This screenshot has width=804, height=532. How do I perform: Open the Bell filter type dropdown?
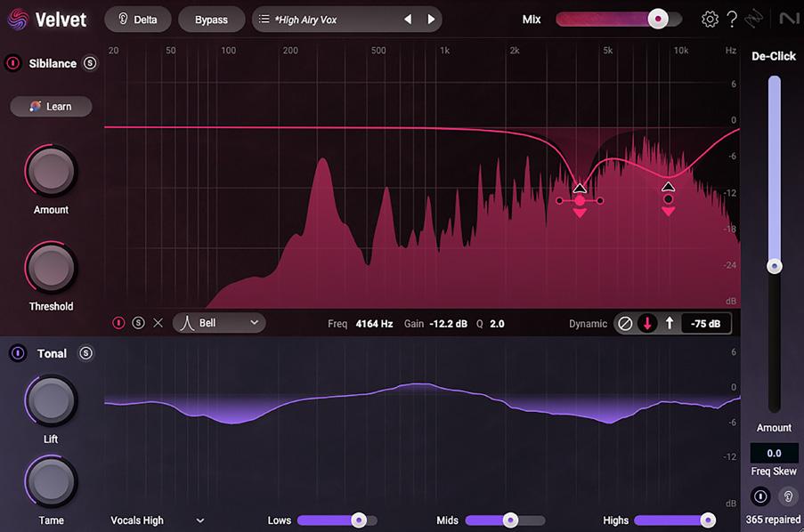219,323
